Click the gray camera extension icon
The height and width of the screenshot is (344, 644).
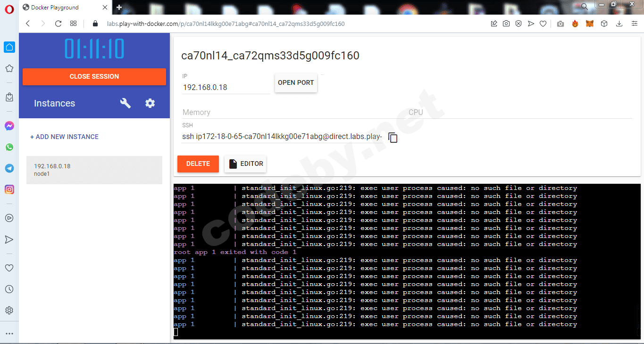[x=560, y=24]
